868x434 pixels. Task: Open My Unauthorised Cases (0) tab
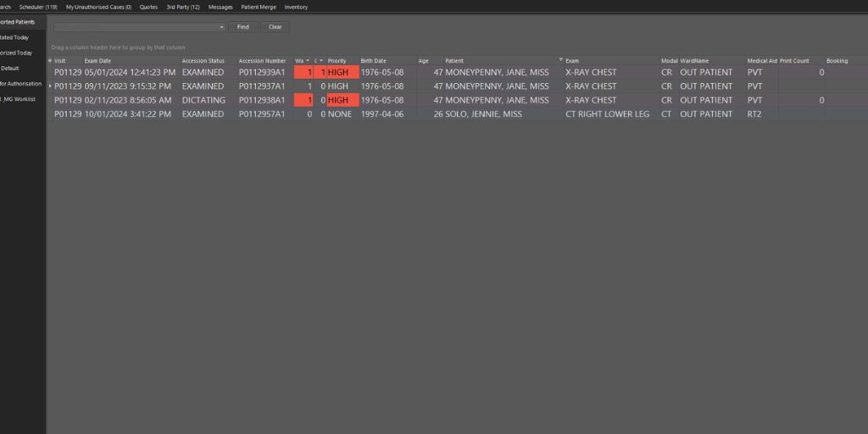[x=98, y=7]
